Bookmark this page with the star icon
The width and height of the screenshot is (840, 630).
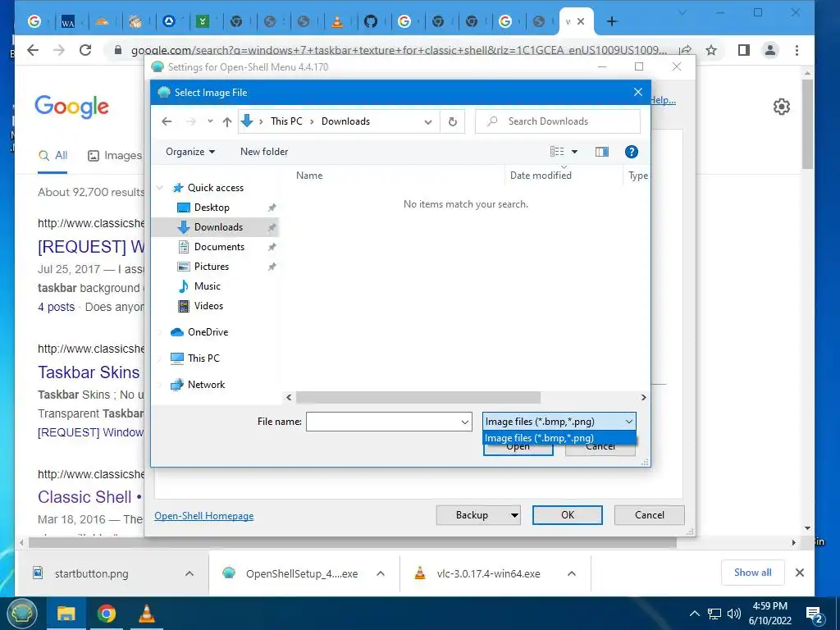(711, 50)
